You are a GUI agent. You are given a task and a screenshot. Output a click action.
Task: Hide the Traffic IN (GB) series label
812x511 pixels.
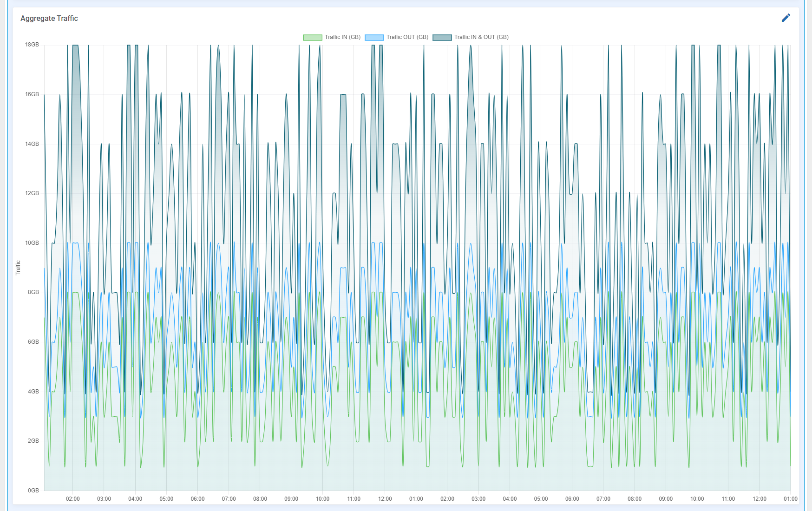(x=342, y=37)
